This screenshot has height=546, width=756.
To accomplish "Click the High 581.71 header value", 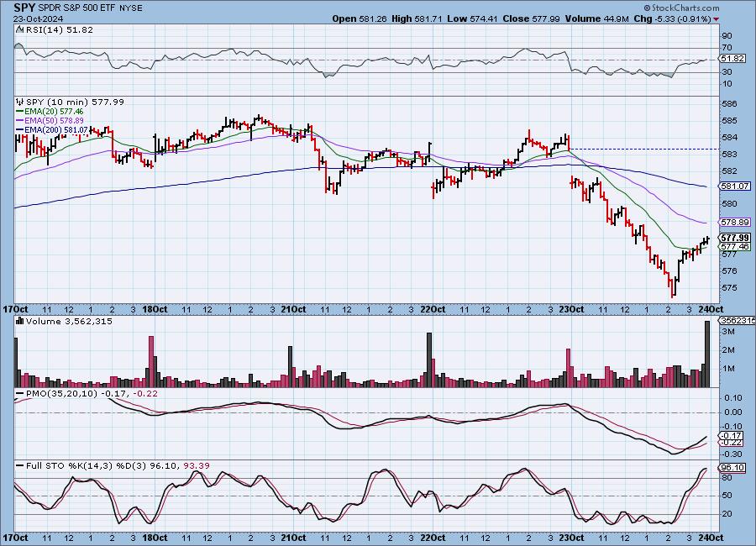I will (x=417, y=18).
